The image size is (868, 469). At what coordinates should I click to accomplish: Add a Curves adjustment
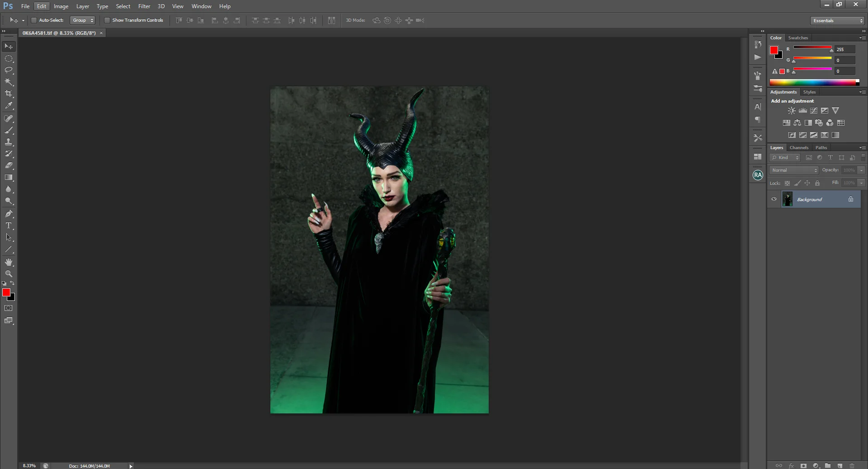point(814,111)
